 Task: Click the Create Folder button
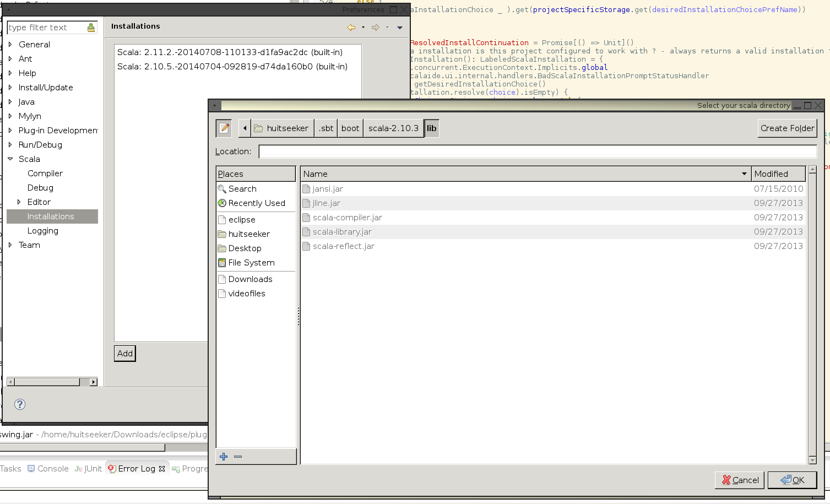click(786, 128)
